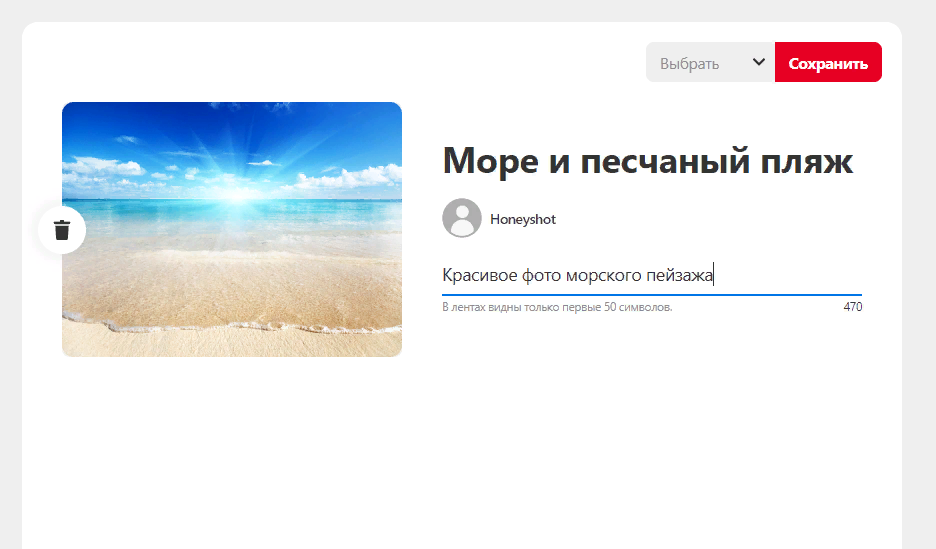Place cursor at end of пейзажа text
Image resolution: width=936 pixels, height=549 pixels.
tap(713, 276)
